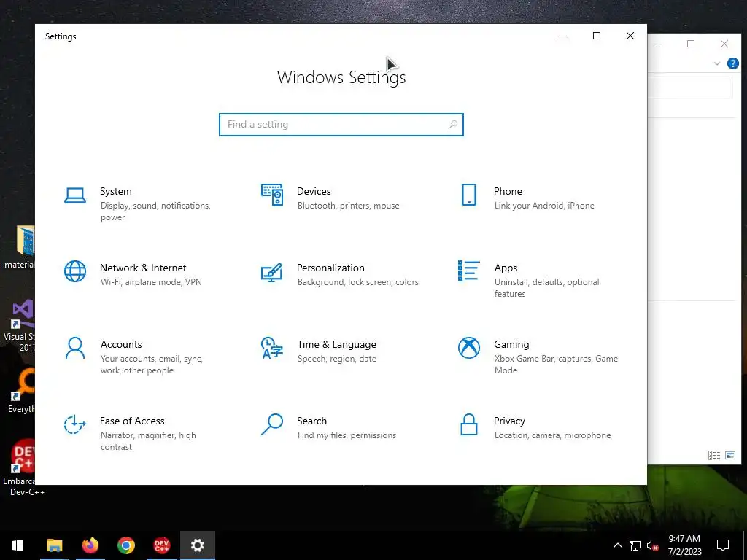Click the Settings gear taskbar button
Image resolution: width=747 pixels, height=560 pixels.
click(197, 545)
